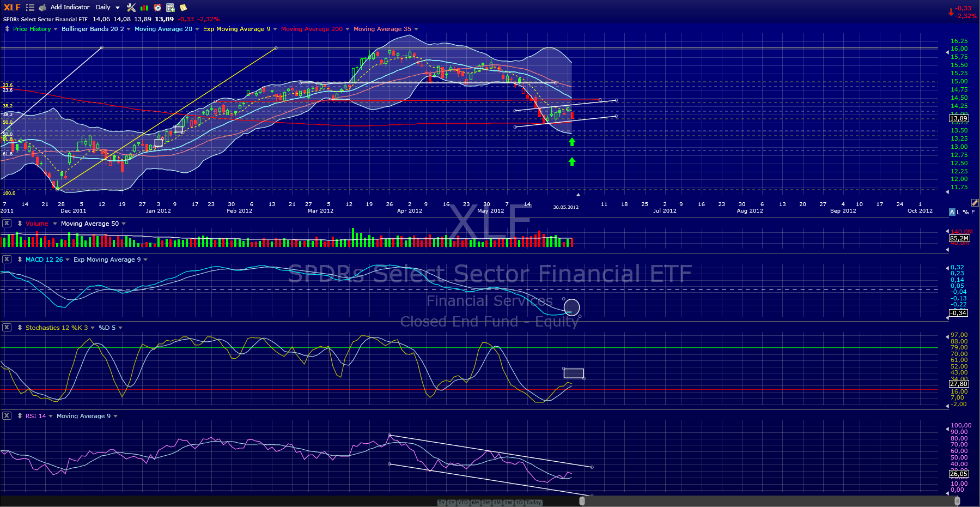Close the RSI indicator pane
The width and height of the screenshot is (980, 507).
(7, 415)
